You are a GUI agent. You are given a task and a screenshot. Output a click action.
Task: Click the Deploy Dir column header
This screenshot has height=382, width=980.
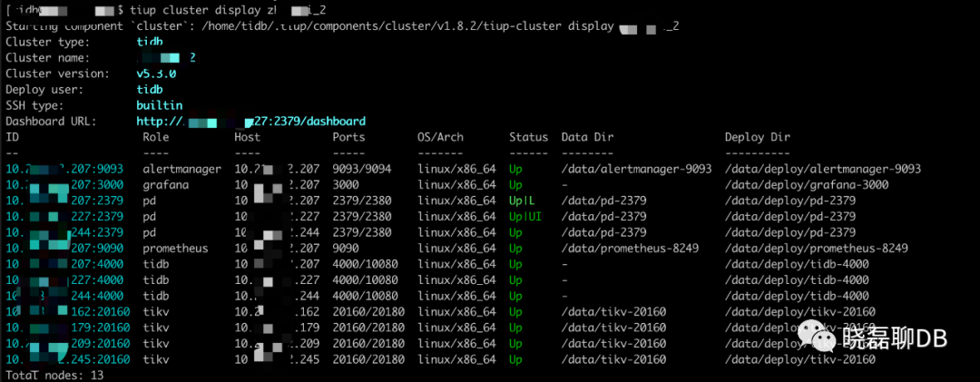click(758, 137)
